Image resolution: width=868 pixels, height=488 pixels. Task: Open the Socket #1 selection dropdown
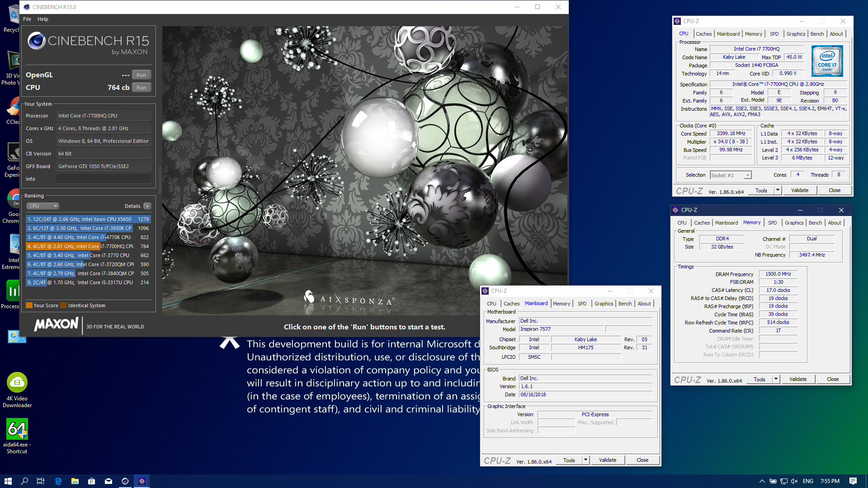[x=731, y=175]
